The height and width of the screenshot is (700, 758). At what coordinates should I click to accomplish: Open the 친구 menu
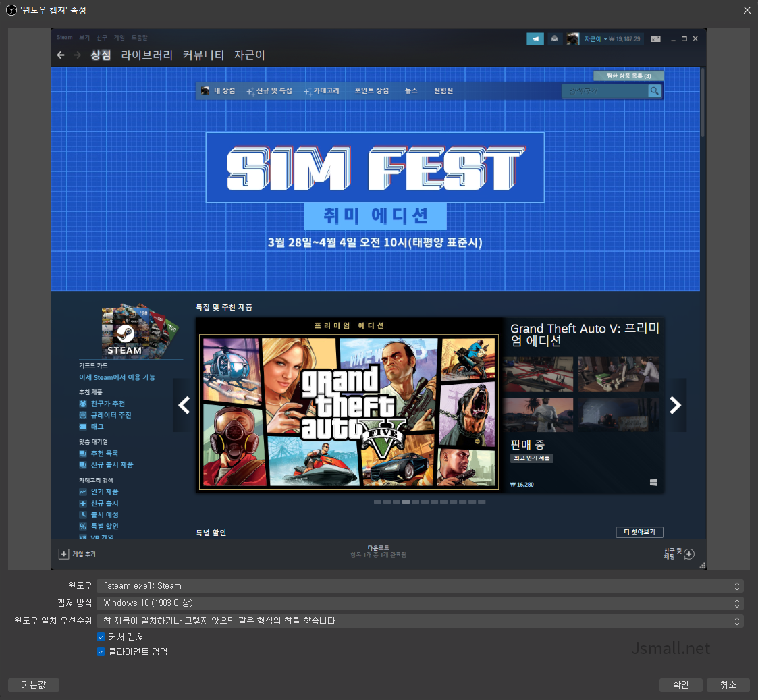tap(101, 37)
